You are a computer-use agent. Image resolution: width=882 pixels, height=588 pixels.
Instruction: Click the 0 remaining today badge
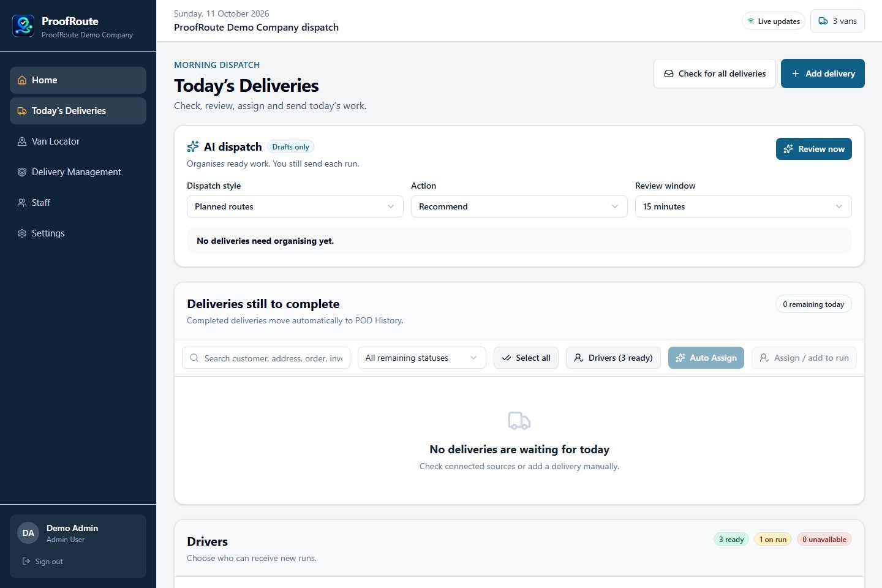[x=813, y=304]
